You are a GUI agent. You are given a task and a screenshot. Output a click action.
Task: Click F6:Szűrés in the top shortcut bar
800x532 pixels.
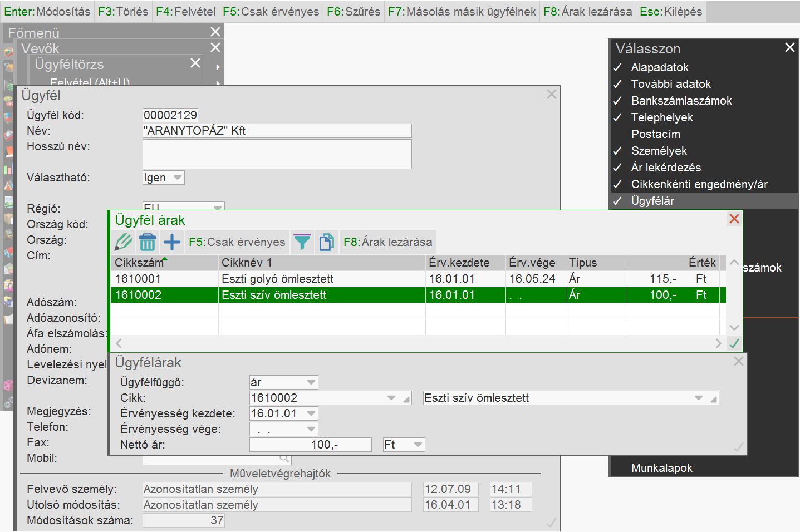coord(354,12)
